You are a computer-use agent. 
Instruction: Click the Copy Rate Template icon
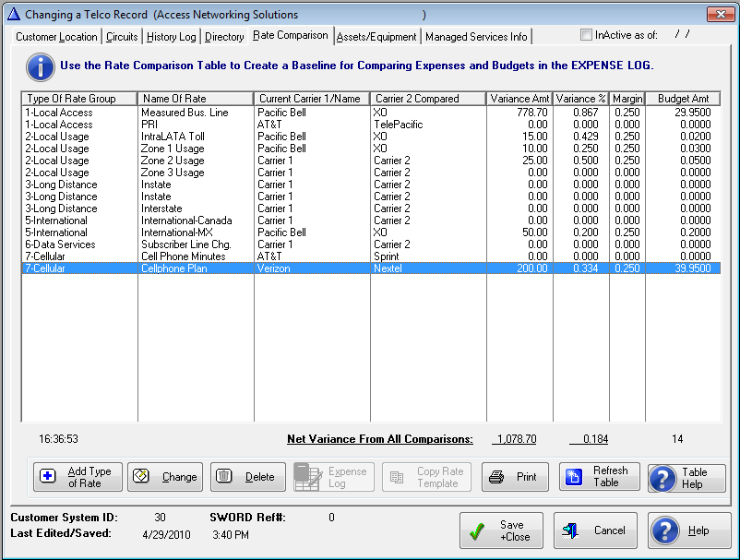(397, 478)
